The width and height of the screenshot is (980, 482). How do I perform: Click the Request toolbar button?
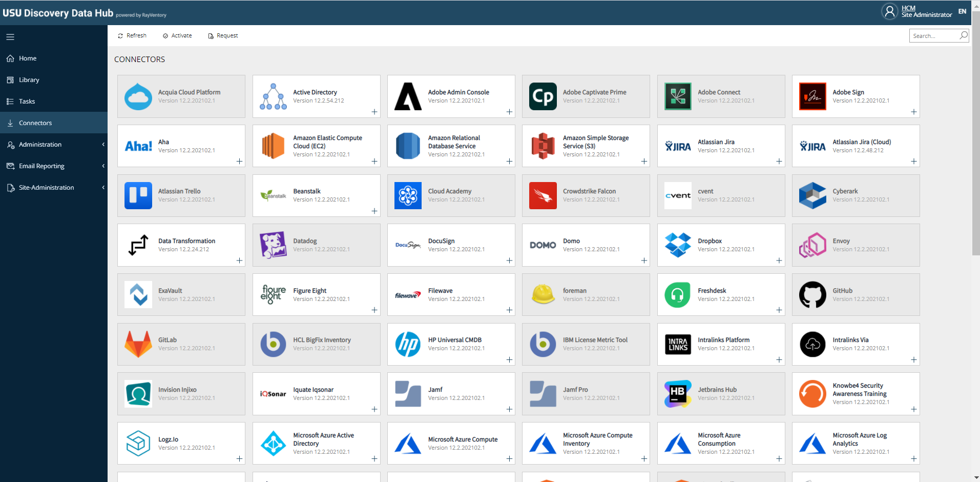point(223,36)
